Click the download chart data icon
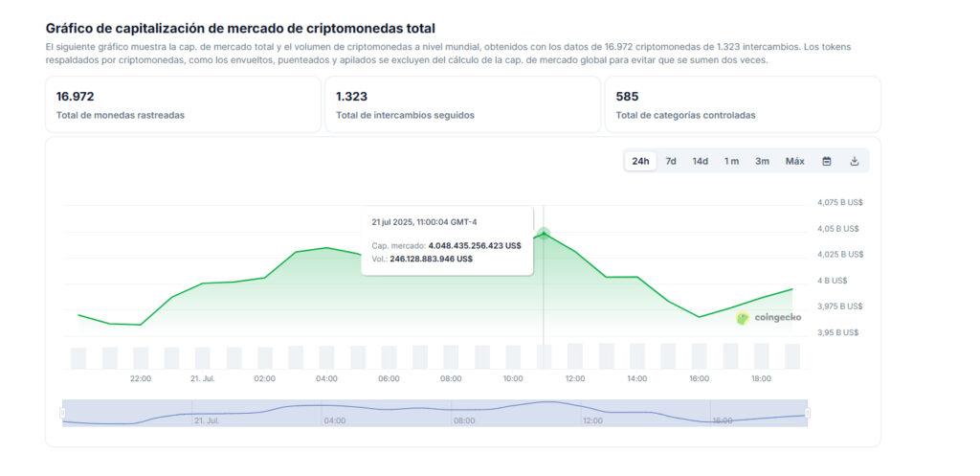Image resolution: width=980 pixels, height=476 pixels. 855,161
